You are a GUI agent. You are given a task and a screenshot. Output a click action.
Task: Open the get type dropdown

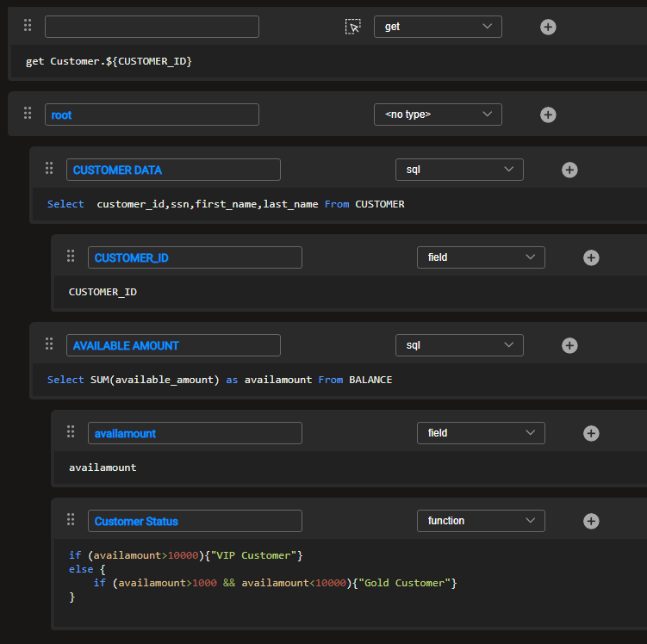tap(438, 27)
